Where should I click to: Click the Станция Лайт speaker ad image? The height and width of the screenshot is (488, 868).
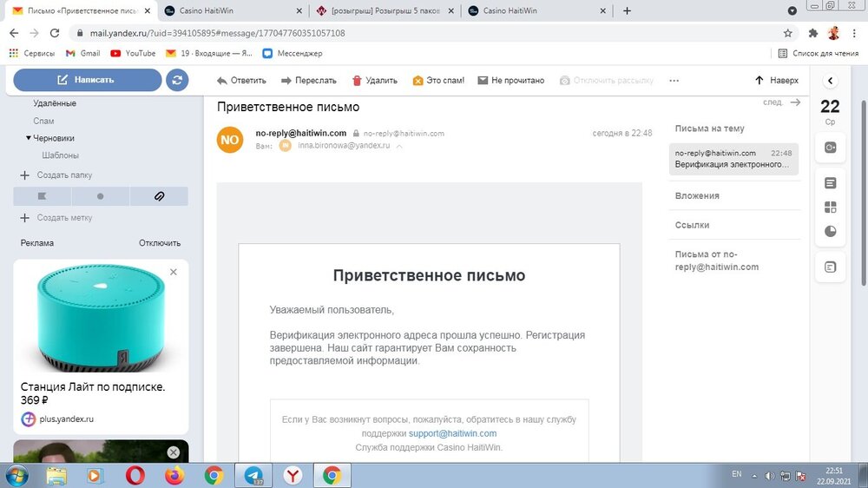click(101, 318)
